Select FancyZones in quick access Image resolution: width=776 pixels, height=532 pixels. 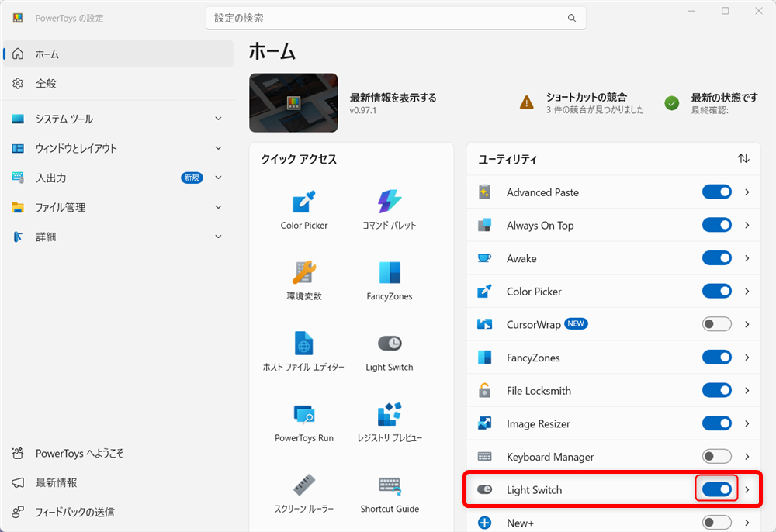point(389,279)
